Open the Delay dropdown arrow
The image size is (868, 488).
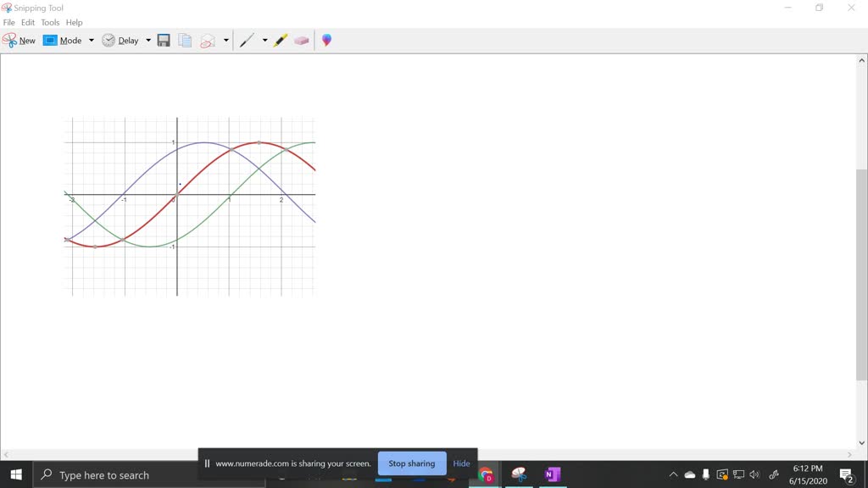148,40
